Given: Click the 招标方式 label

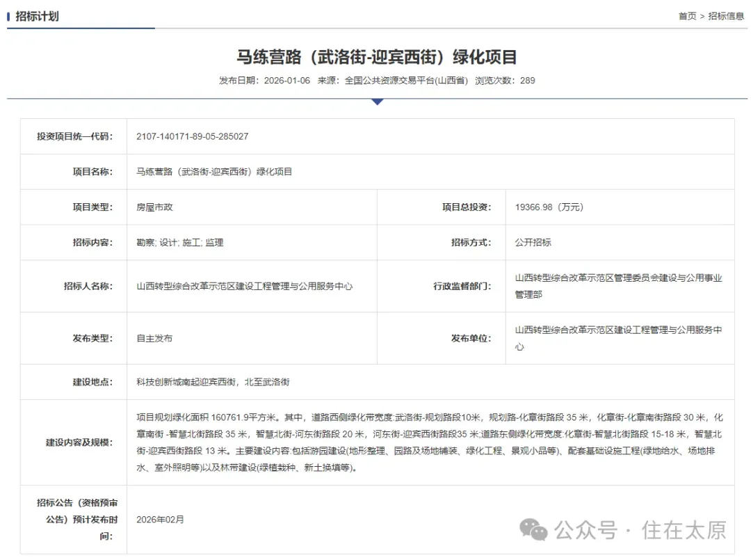Looking at the screenshot, I should pyautogui.click(x=471, y=243).
